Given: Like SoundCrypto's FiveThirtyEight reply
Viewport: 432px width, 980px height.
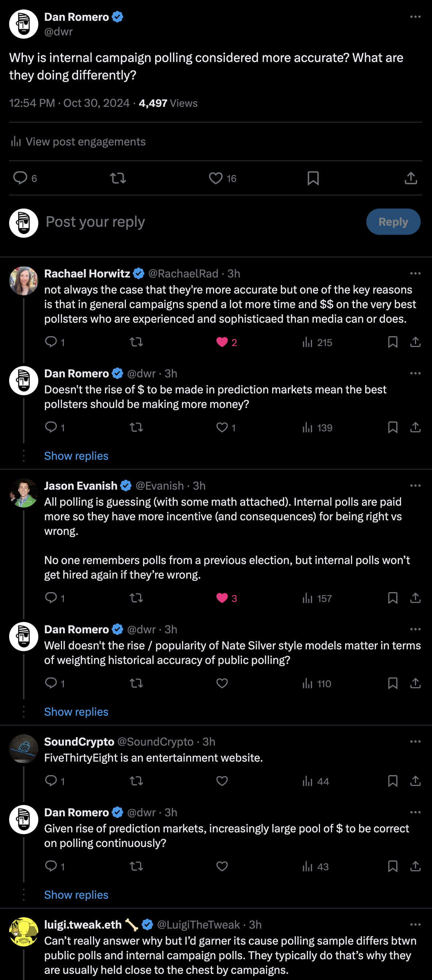Looking at the screenshot, I should pyautogui.click(x=222, y=781).
